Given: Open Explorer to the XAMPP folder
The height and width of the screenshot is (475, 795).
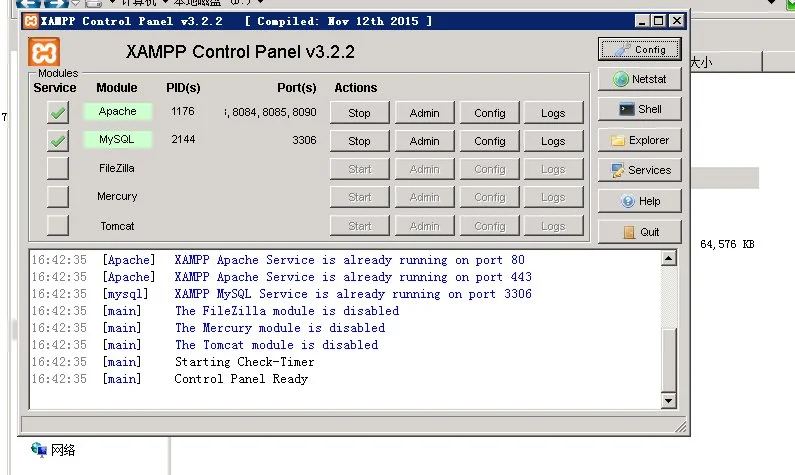Looking at the screenshot, I should click(640, 141).
